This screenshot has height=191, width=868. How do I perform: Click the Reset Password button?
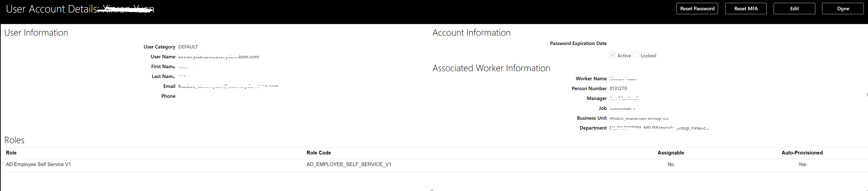click(x=697, y=8)
